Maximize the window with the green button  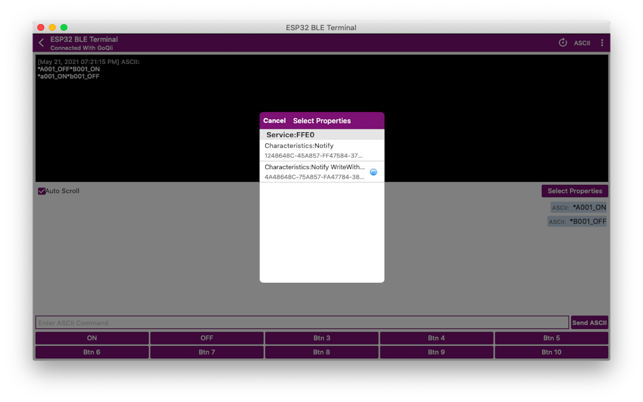coord(64,27)
